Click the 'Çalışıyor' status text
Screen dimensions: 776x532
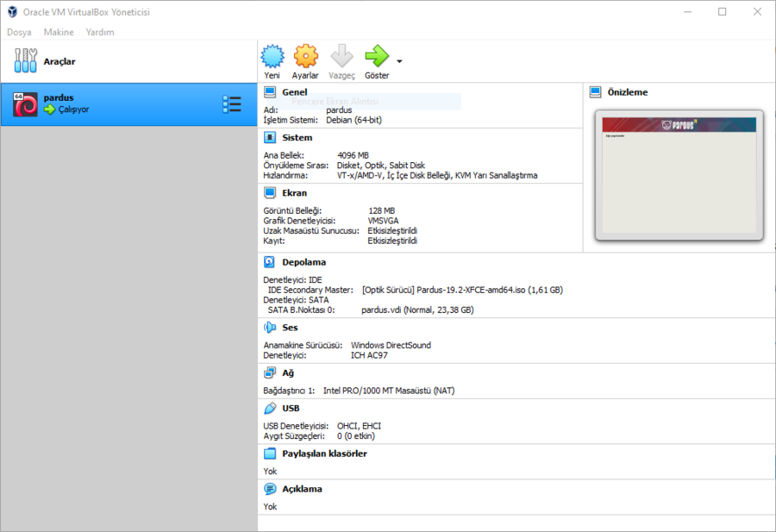click(74, 110)
